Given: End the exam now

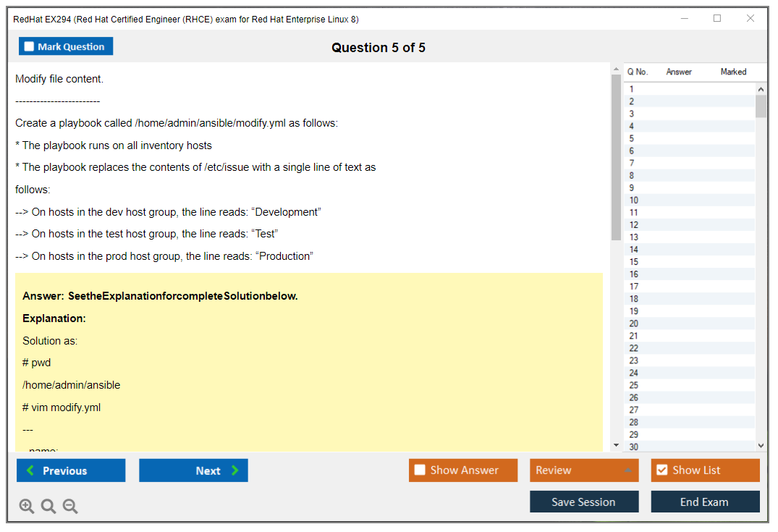Looking at the screenshot, I should tap(705, 502).
